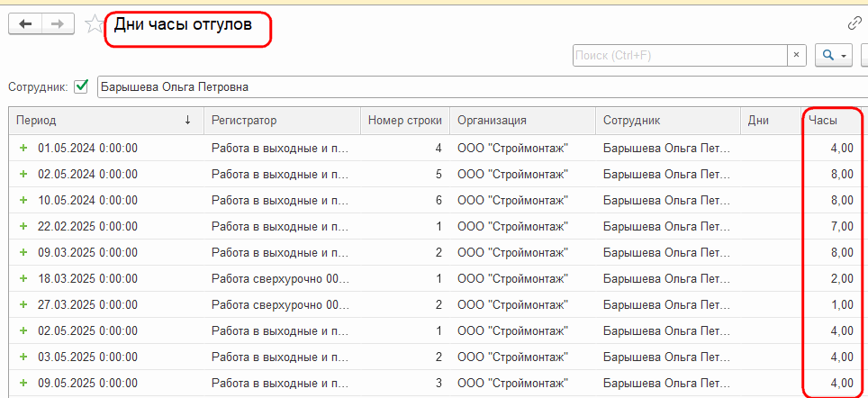Screen dimensions: 868x398
Task: Click ООО "Строймонтаж" in 09.05.2025 row
Action: [x=513, y=383]
